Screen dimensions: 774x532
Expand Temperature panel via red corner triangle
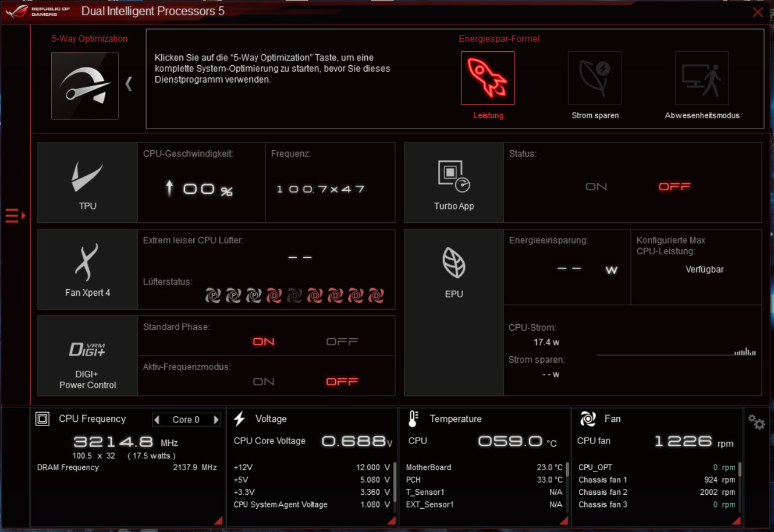(x=564, y=520)
